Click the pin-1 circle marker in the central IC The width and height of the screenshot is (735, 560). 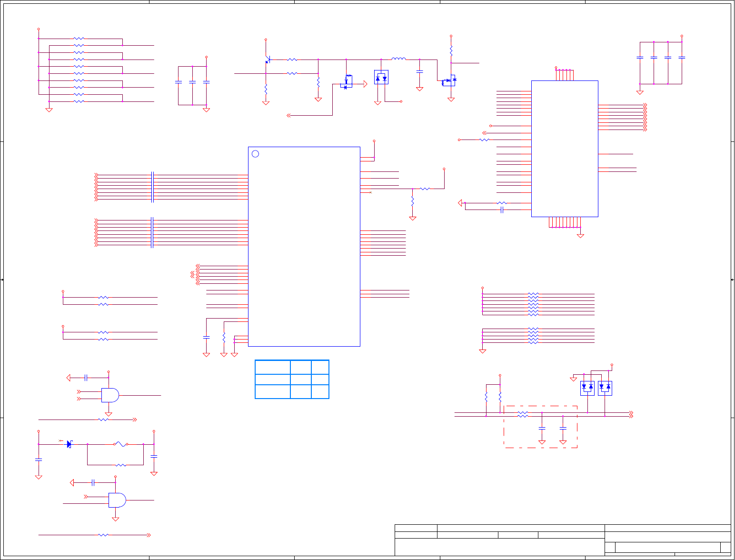pos(255,154)
